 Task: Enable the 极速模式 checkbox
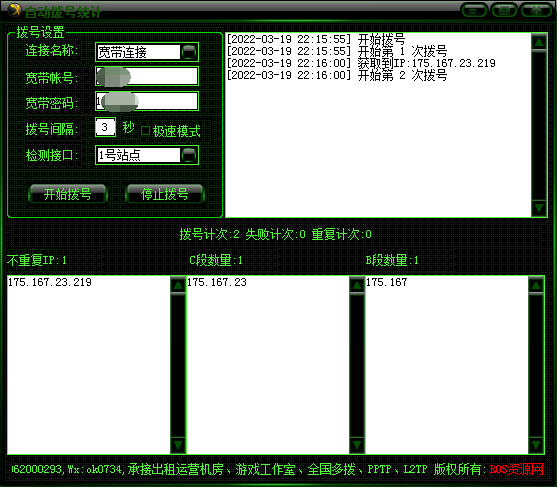(x=145, y=131)
